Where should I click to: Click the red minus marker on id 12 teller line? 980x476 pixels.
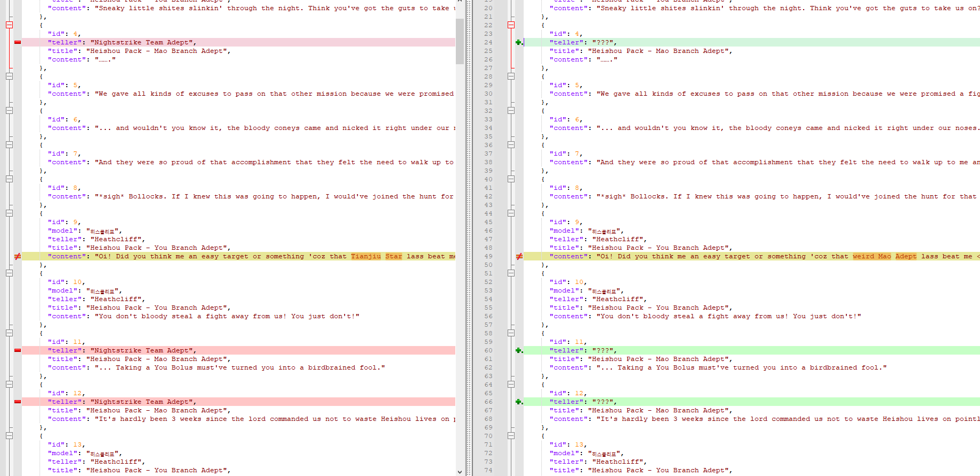tap(18, 402)
